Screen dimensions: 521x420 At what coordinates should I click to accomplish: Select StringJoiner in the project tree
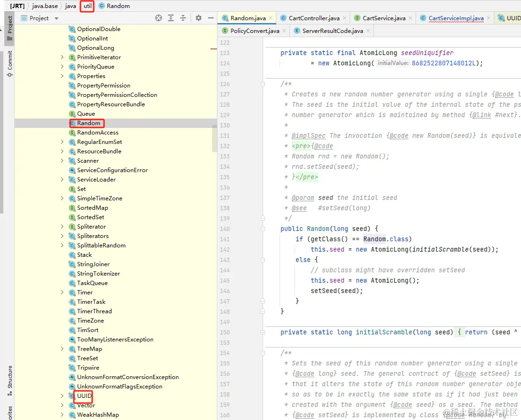(x=93, y=264)
